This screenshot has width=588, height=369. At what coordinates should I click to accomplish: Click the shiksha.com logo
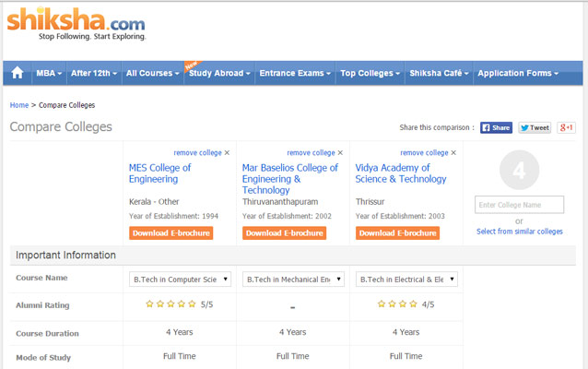pyautogui.click(x=76, y=23)
